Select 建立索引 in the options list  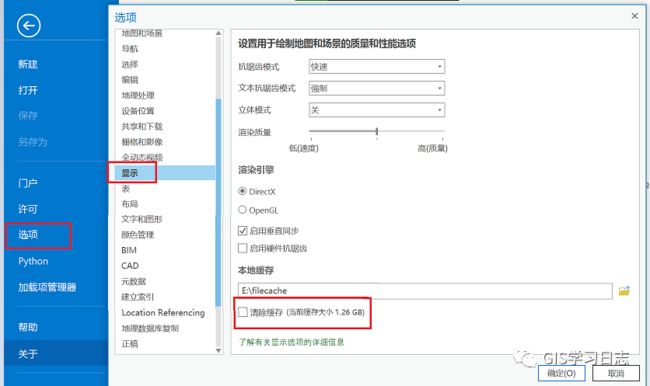click(138, 297)
